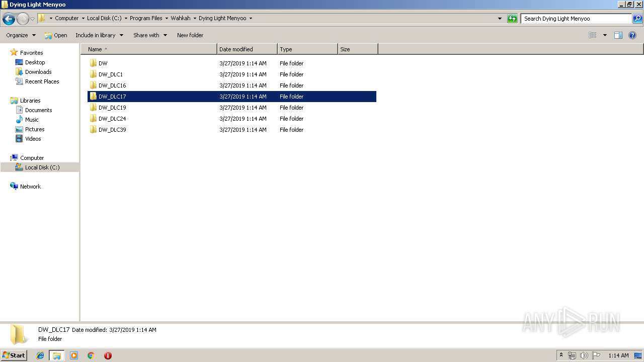Click New folder button
The image size is (644, 362).
tap(190, 35)
